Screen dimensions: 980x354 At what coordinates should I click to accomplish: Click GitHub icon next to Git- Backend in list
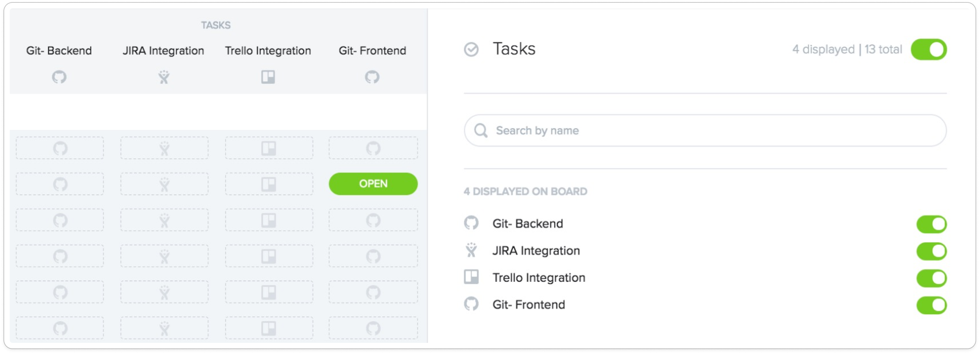pyautogui.click(x=471, y=223)
